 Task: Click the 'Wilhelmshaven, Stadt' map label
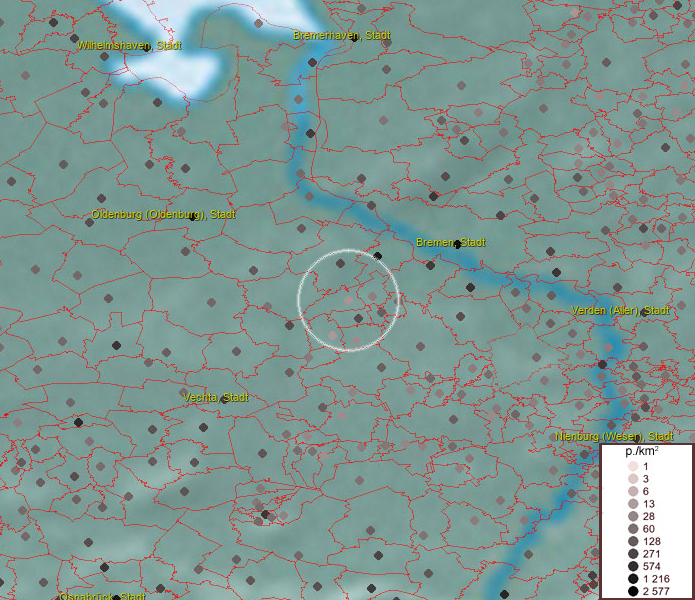[129, 45]
